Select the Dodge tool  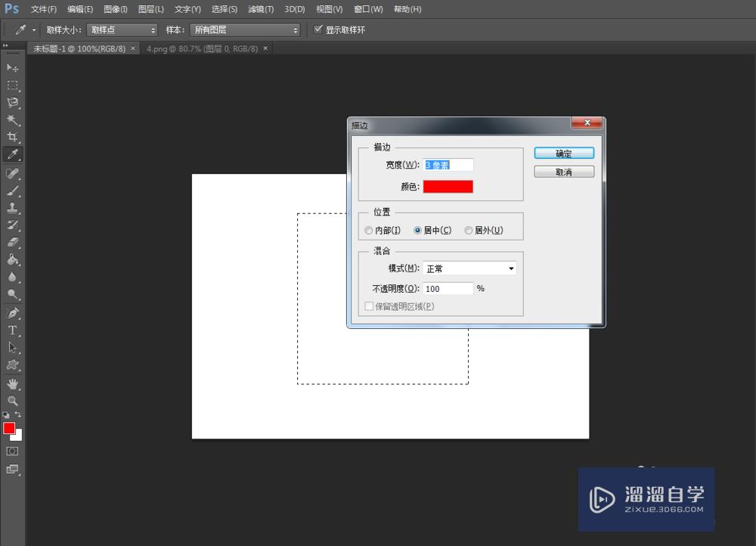(13, 294)
